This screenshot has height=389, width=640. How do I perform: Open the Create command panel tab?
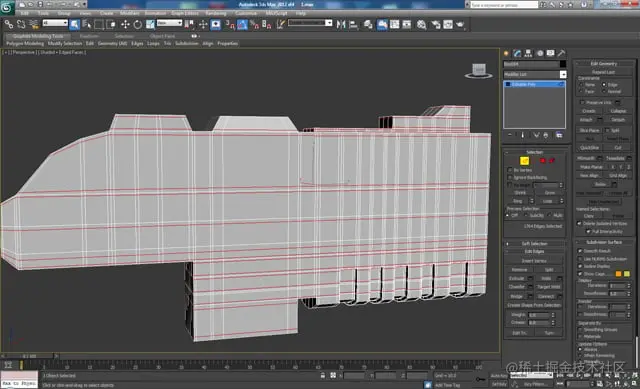(507, 53)
